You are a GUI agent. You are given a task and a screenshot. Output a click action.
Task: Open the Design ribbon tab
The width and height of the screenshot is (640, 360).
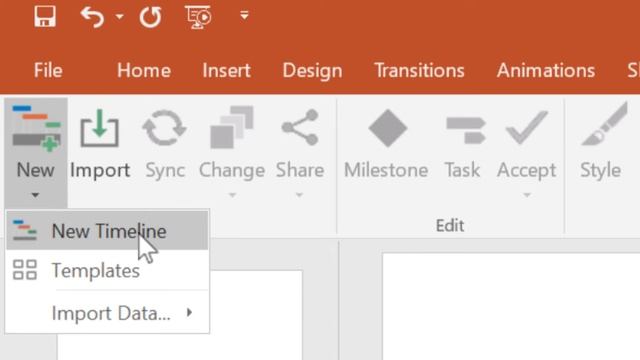click(313, 70)
